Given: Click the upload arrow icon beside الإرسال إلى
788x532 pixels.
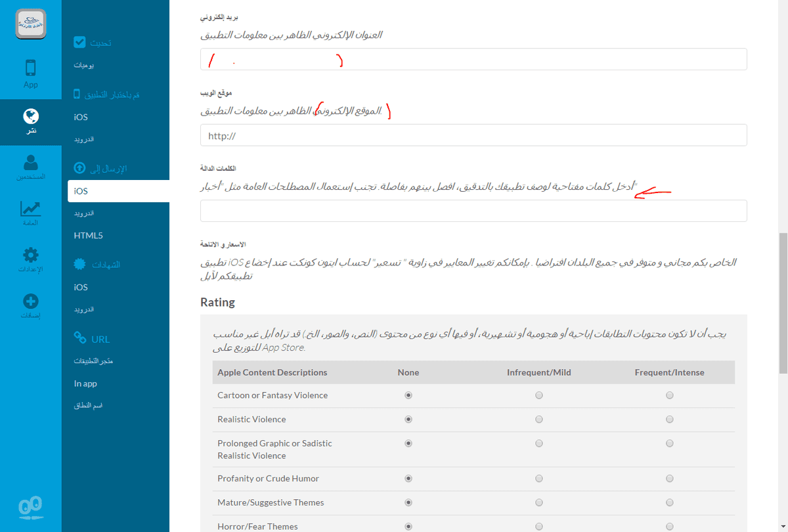Looking at the screenshot, I should tap(79, 168).
